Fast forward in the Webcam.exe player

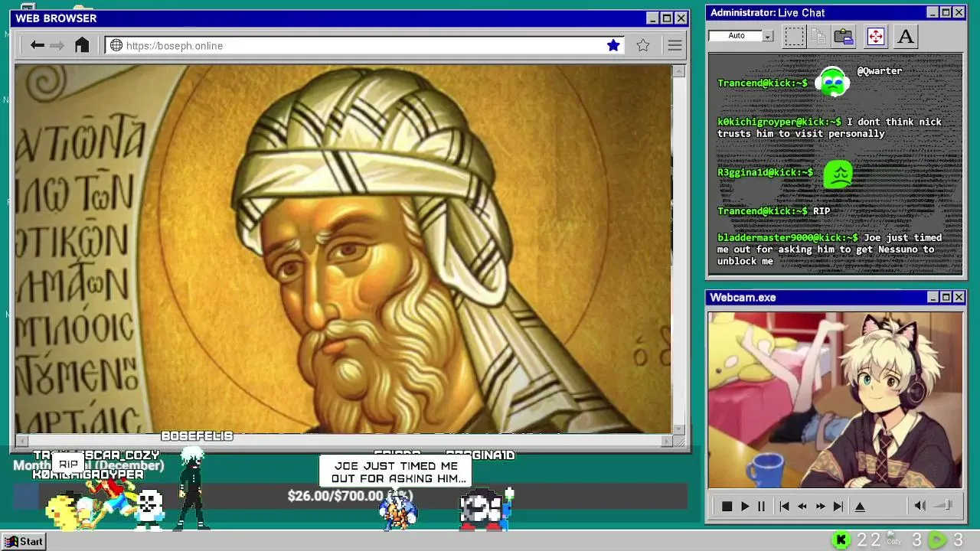pyautogui.click(x=820, y=506)
